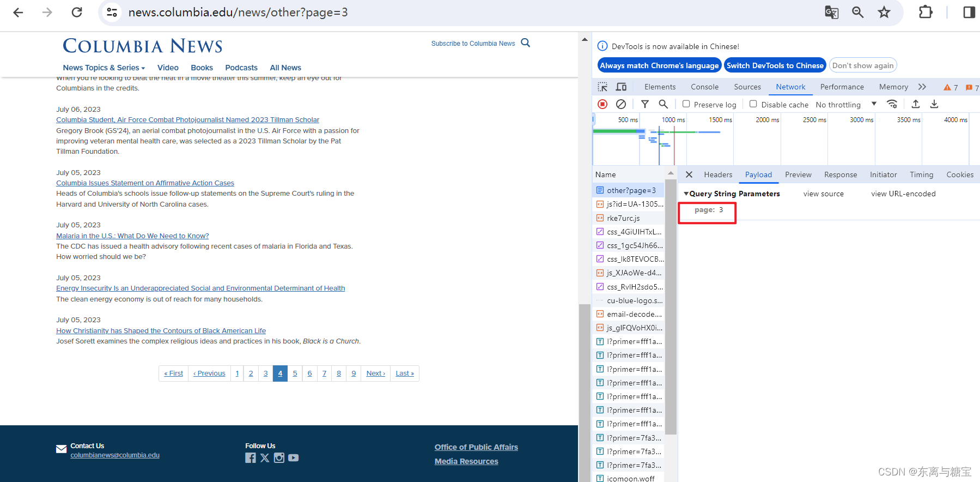
Task: Toggle the network filter funnel icon
Action: (645, 104)
